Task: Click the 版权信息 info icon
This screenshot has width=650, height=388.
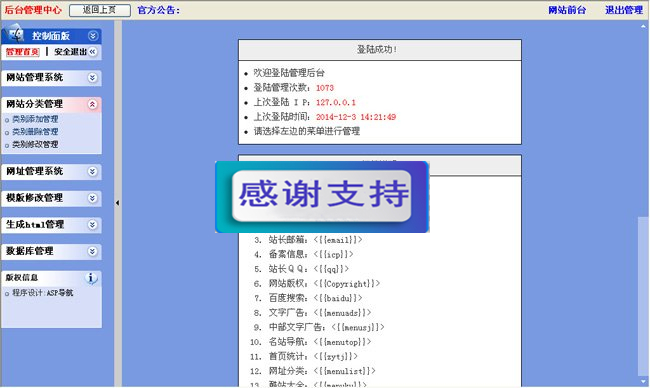Action: [91, 278]
